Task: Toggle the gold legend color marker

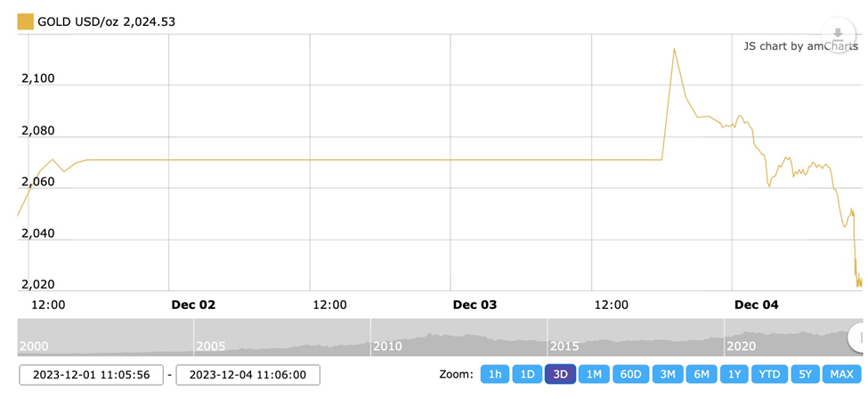Action: [x=25, y=21]
